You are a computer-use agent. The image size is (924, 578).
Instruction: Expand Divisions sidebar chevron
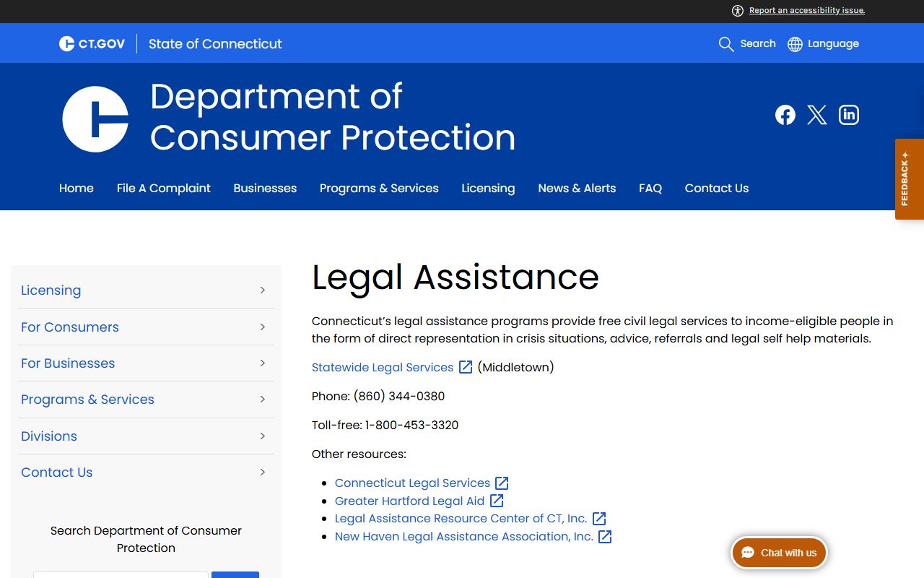[263, 436]
